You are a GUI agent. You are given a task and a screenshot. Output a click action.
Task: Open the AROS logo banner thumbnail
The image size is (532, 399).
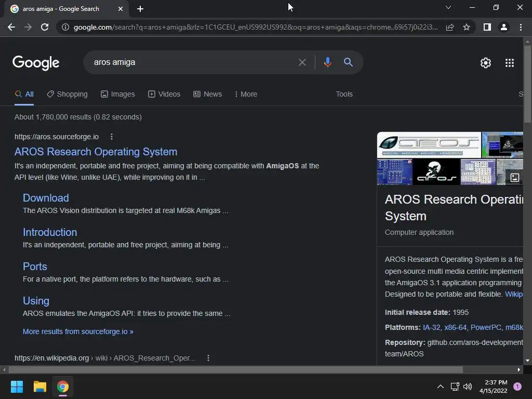pos(429,145)
